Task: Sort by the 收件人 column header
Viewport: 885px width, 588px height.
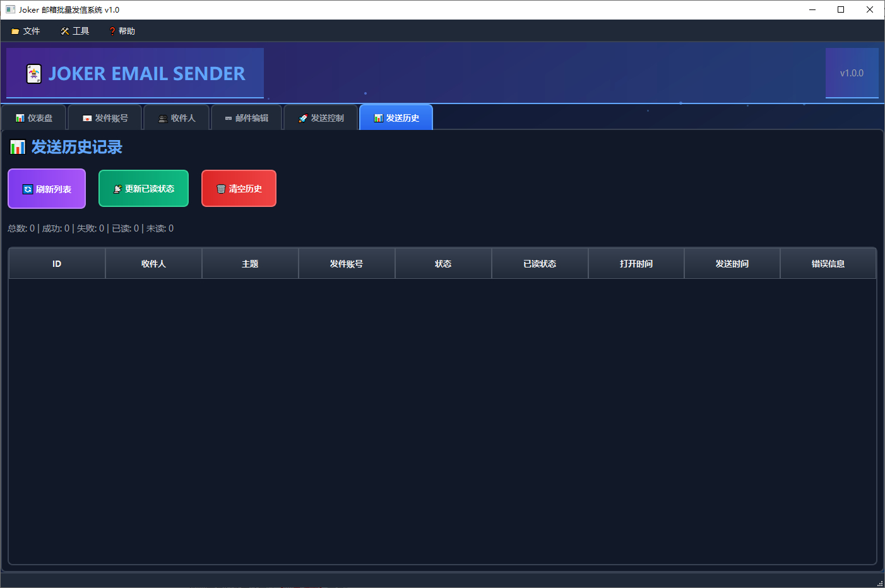Action: [x=153, y=264]
